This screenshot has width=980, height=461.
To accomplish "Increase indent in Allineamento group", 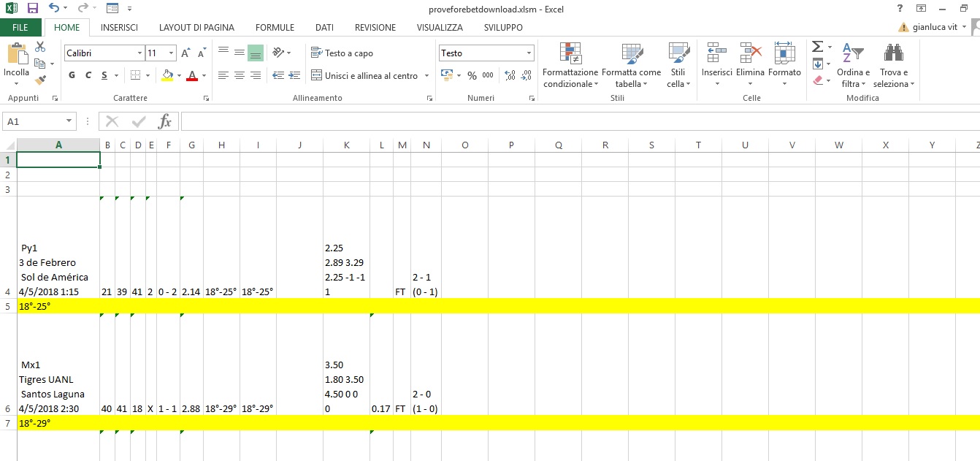I will tap(294, 75).
